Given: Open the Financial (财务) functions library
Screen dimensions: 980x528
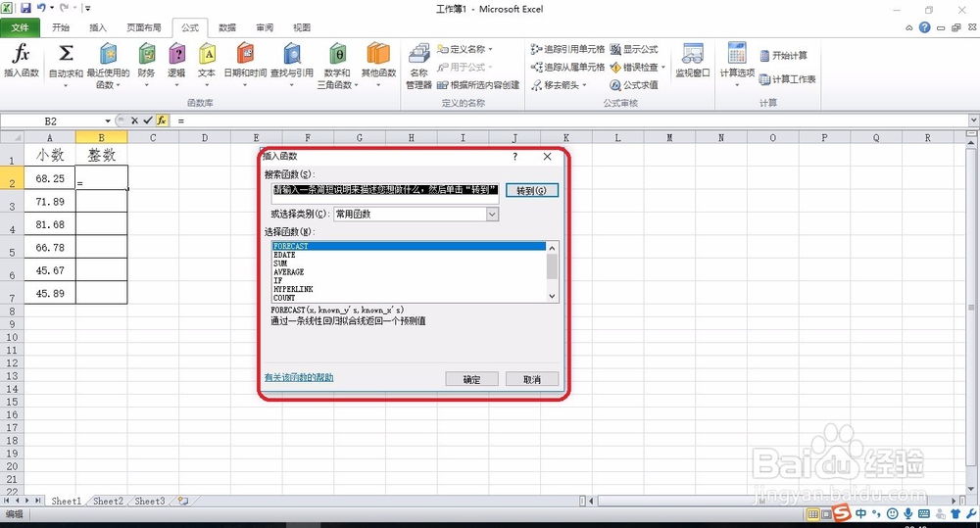Looking at the screenshot, I should pyautogui.click(x=146, y=66).
